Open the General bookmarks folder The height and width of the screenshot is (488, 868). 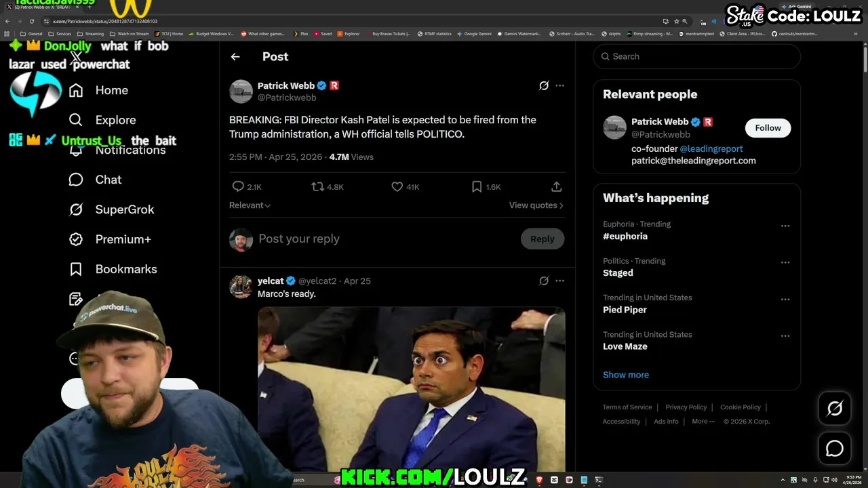coord(31,33)
